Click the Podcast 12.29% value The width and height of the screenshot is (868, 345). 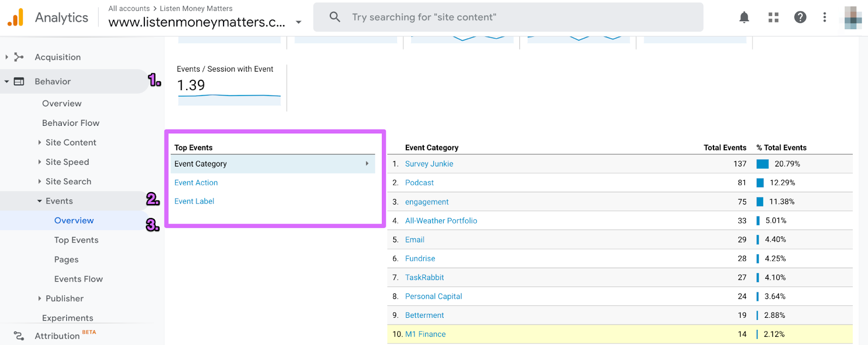click(782, 183)
